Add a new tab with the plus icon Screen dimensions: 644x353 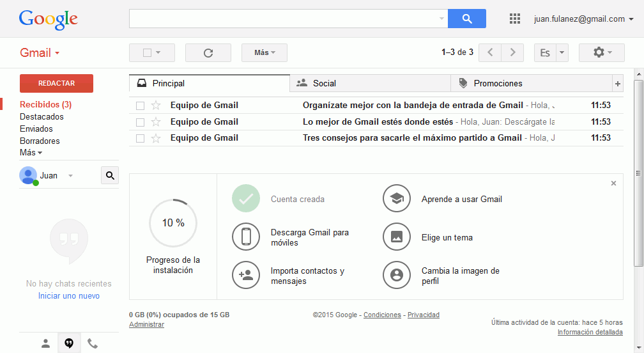click(617, 84)
